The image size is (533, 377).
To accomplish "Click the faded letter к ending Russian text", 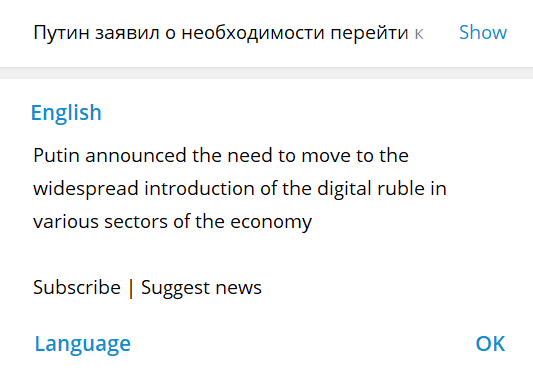I will tap(418, 34).
